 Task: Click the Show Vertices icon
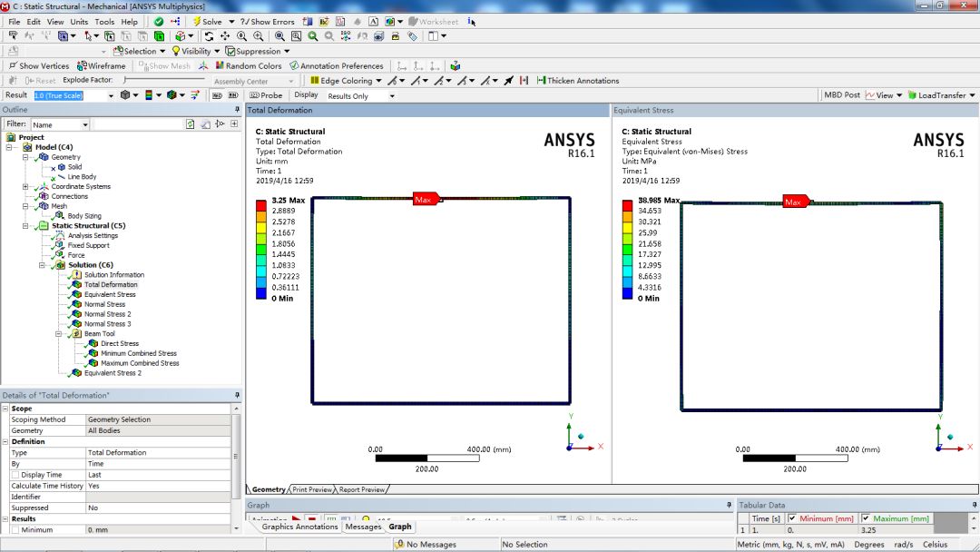13,65
